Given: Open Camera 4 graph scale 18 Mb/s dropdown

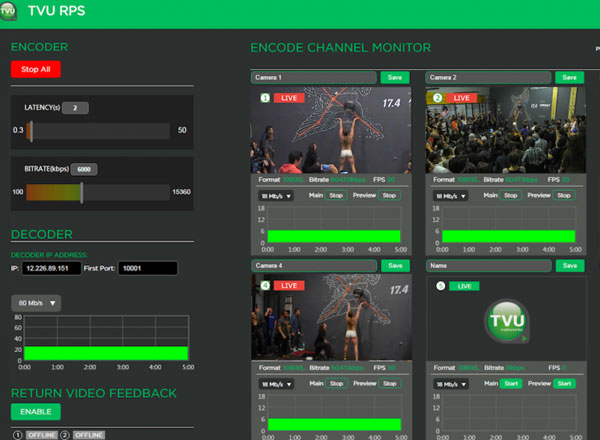Looking at the screenshot, I should click(276, 384).
